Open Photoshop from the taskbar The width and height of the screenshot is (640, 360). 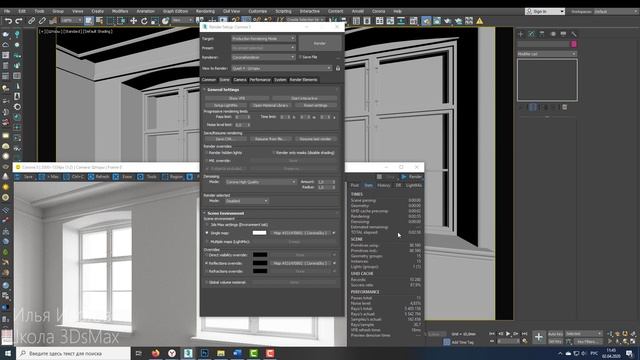point(204,353)
